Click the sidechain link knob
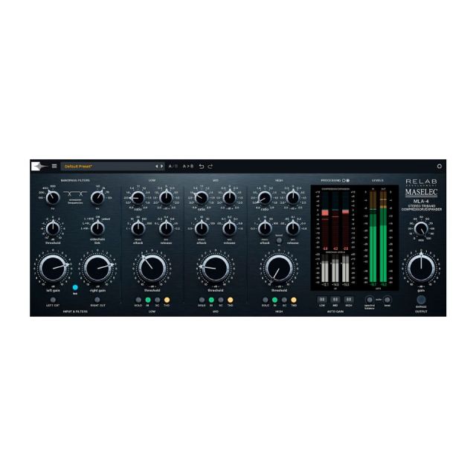The image size is (476, 476). point(97,228)
